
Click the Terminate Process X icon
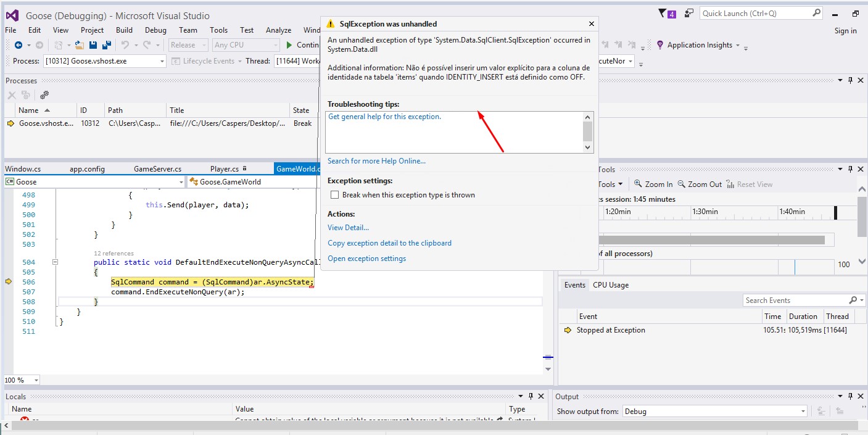point(12,95)
